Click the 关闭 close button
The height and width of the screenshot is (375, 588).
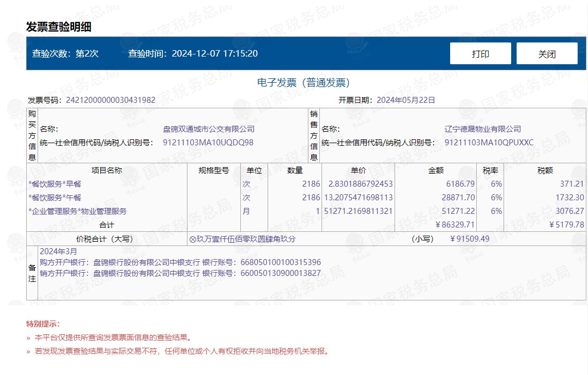click(x=547, y=53)
